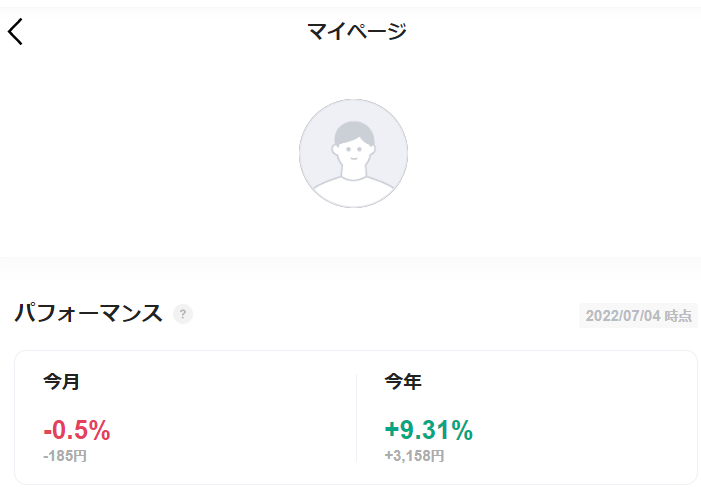Tap the performance card's blank right area

(581, 418)
